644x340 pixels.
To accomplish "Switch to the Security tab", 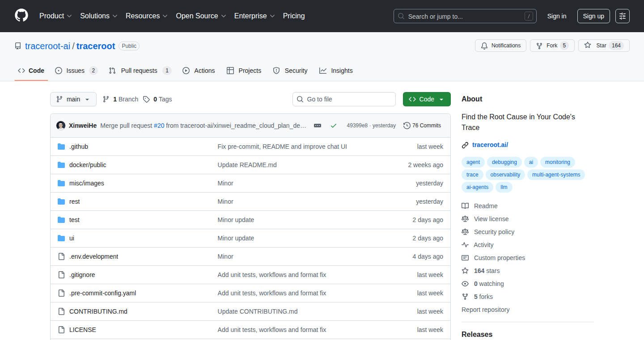I will [x=290, y=71].
